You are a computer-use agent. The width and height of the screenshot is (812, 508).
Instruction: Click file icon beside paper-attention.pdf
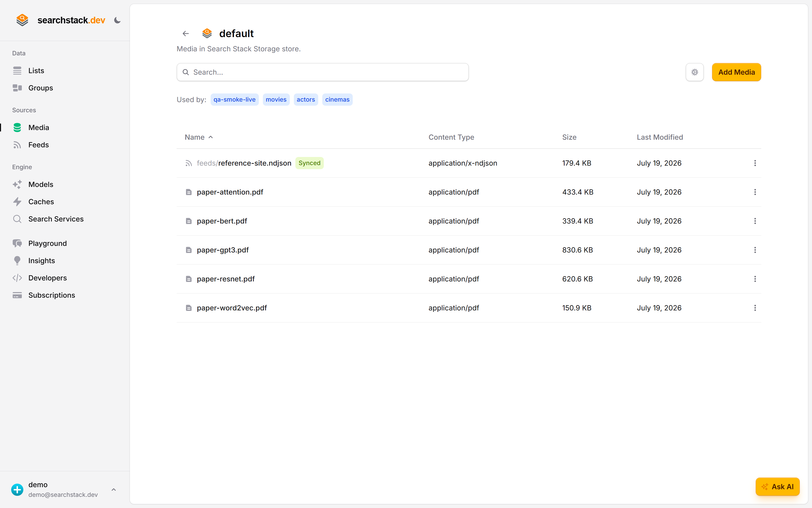click(189, 192)
